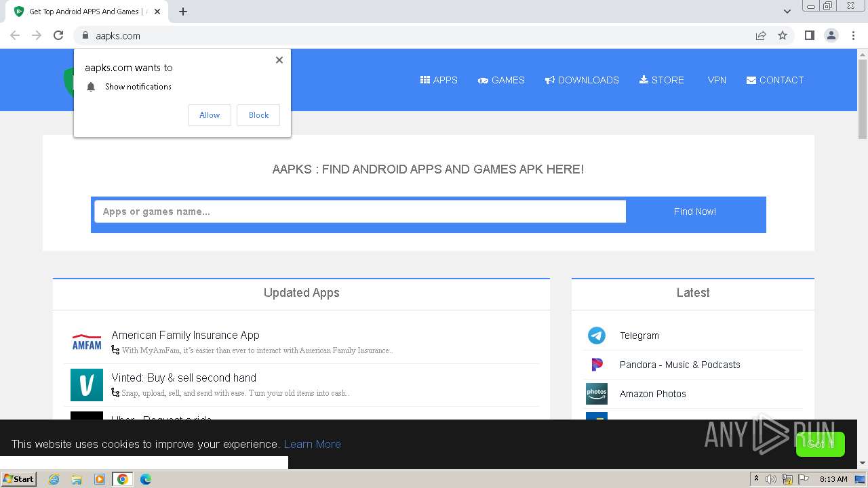The image size is (868, 488).
Task: Open 'Pandora - Music & Podcasts' link
Action: [680, 365]
